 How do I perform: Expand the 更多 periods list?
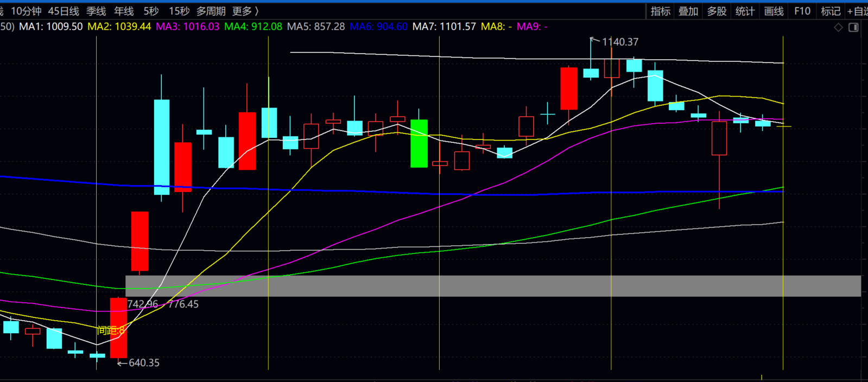point(245,11)
